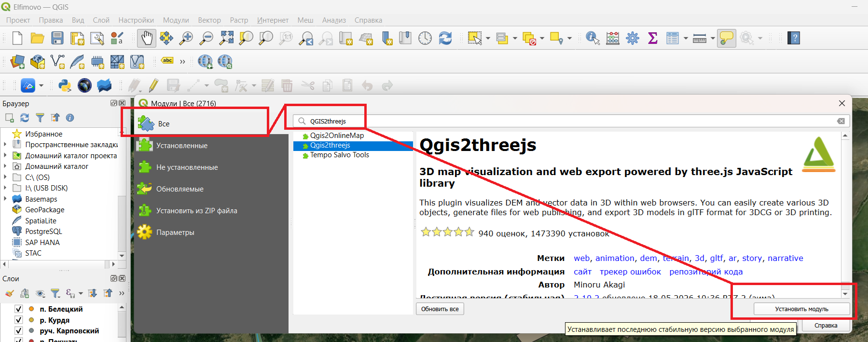Click the statistical summary Sigma icon
The width and height of the screenshot is (868, 342).
tap(653, 38)
